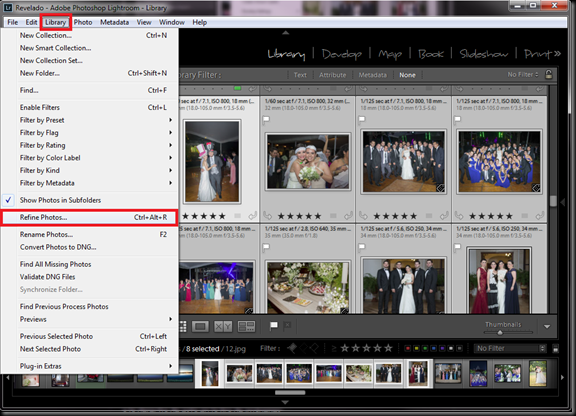Toggle flag on blue-dresses group photo

[457, 119]
